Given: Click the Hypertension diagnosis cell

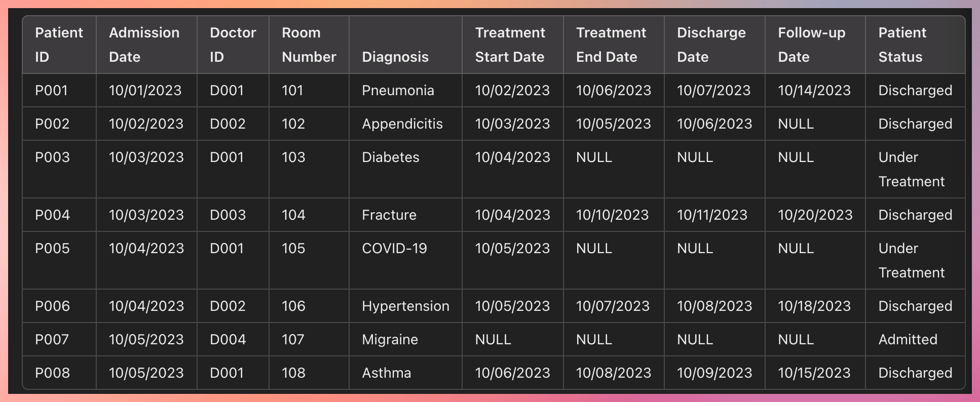Looking at the screenshot, I should 405,306.
